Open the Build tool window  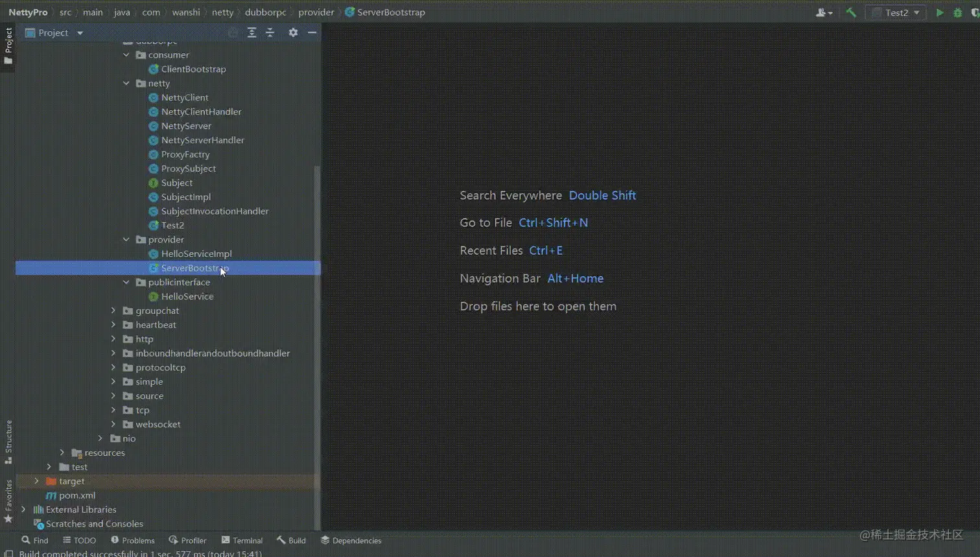pyautogui.click(x=291, y=540)
